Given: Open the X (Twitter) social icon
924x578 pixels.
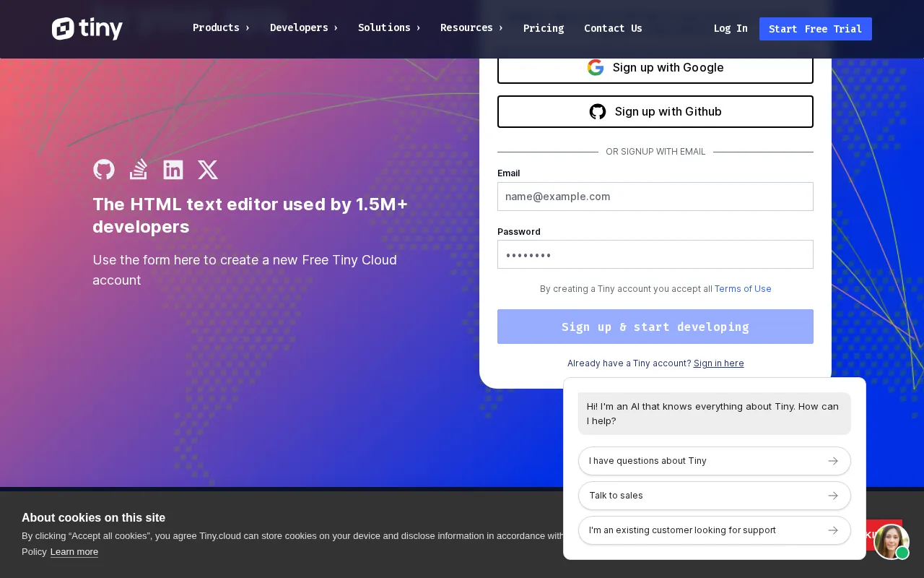Looking at the screenshot, I should [x=208, y=170].
